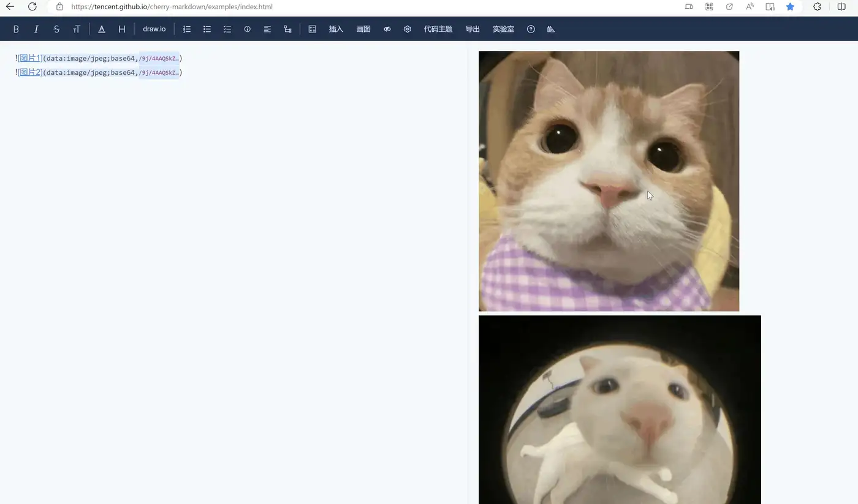Click the last editor toolbar icon
Image resolution: width=858 pixels, height=504 pixels.
click(551, 29)
